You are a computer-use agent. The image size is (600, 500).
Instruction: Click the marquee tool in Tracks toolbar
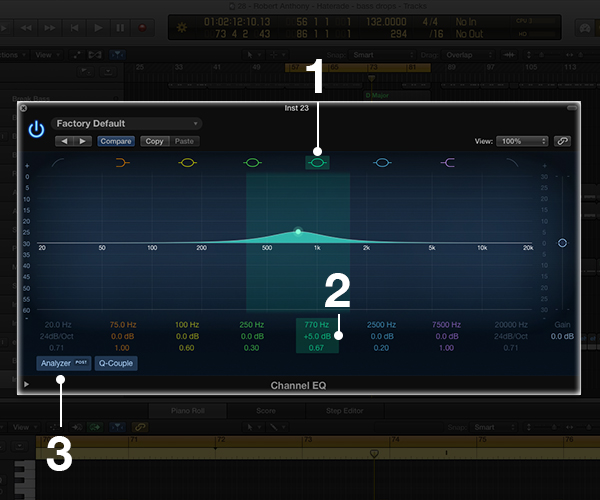click(x=276, y=55)
